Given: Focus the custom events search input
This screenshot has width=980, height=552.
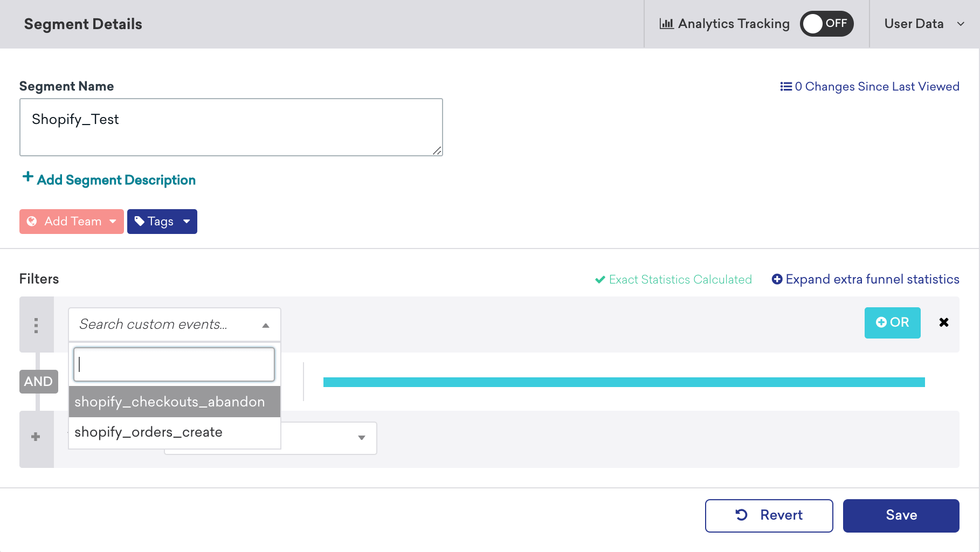Looking at the screenshot, I should (x=174, y=364).
